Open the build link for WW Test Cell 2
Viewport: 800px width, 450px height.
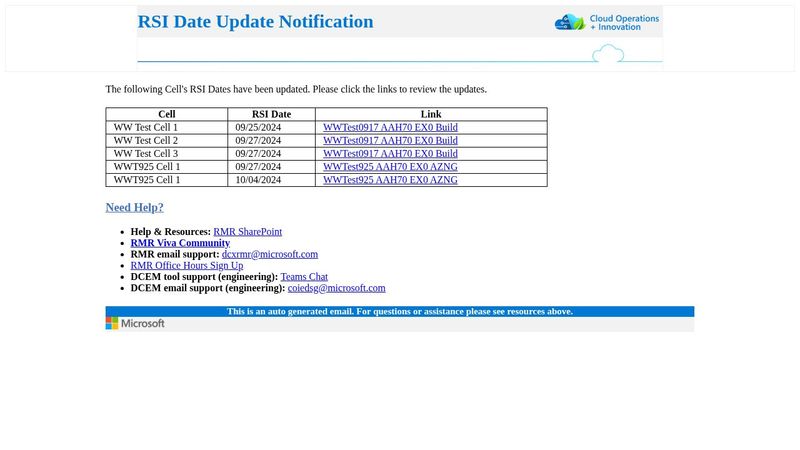click(390, 141)
